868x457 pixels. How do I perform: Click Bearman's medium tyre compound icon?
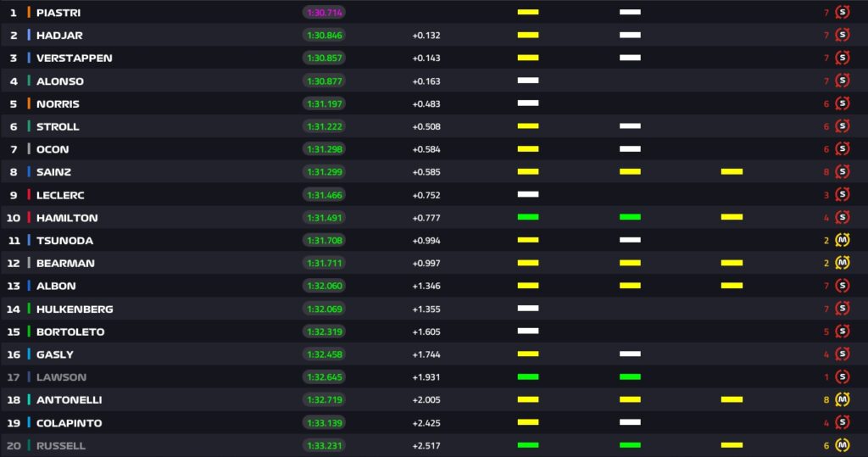(842, 263)
